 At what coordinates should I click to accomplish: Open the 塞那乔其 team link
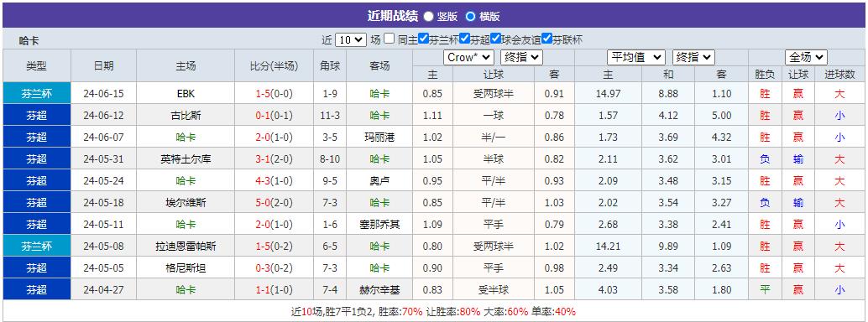[x=379, y=225]
